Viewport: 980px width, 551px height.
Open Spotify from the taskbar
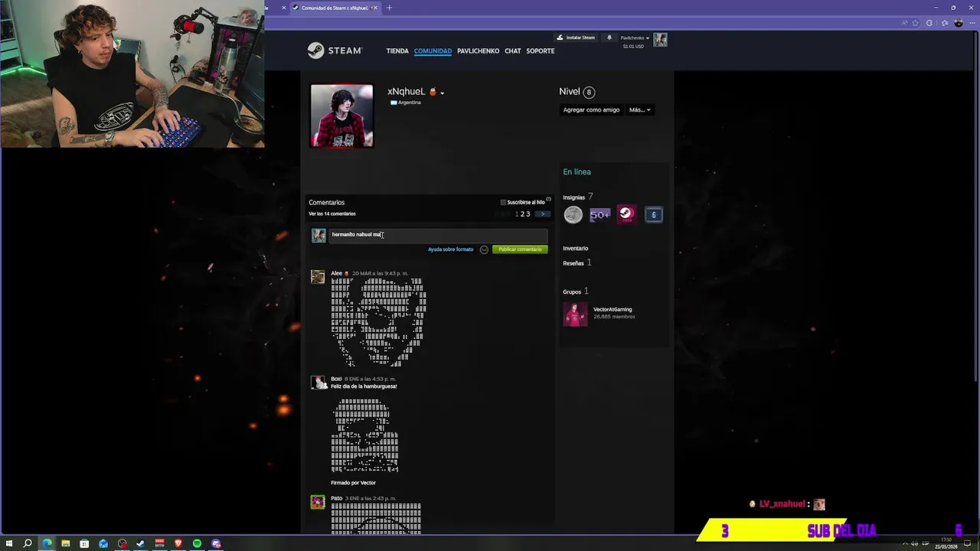[x=197, y=543]
